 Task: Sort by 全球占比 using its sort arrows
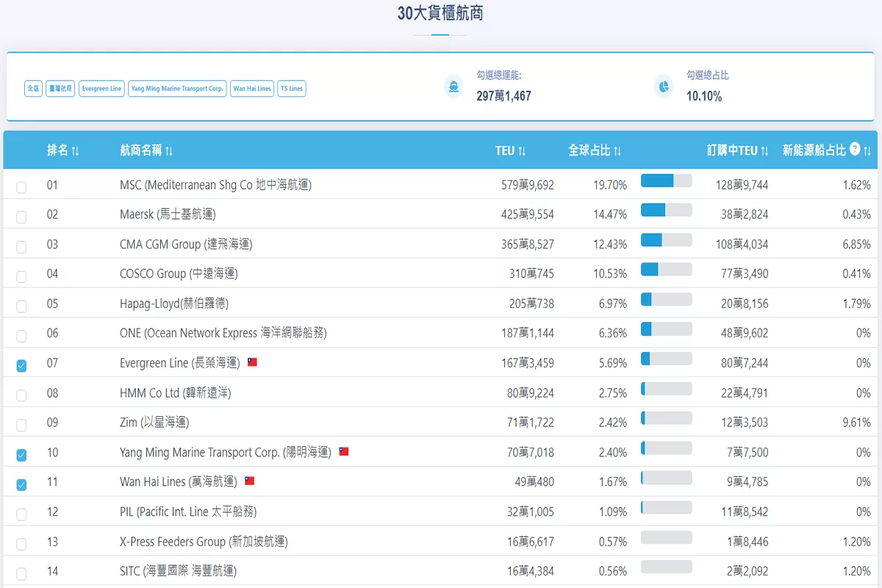point(617,151)
